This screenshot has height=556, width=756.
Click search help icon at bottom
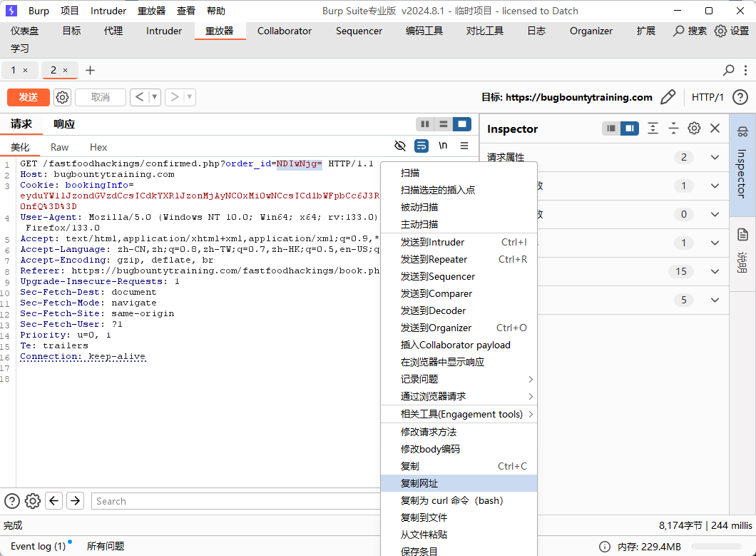(12, 501)
